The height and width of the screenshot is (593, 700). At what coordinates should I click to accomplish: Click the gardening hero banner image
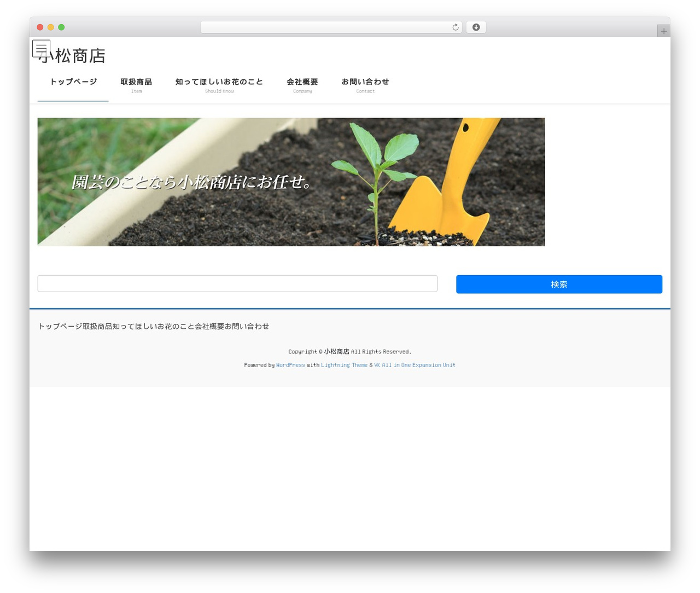tap(291, 182)
